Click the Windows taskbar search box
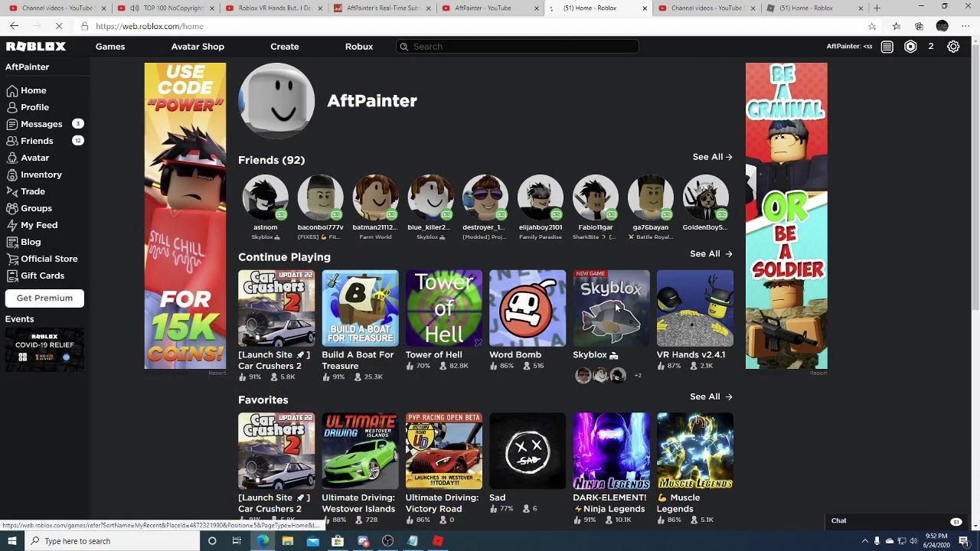The height and width of the screenshot is (551, 980). click(x=111, y=541)
